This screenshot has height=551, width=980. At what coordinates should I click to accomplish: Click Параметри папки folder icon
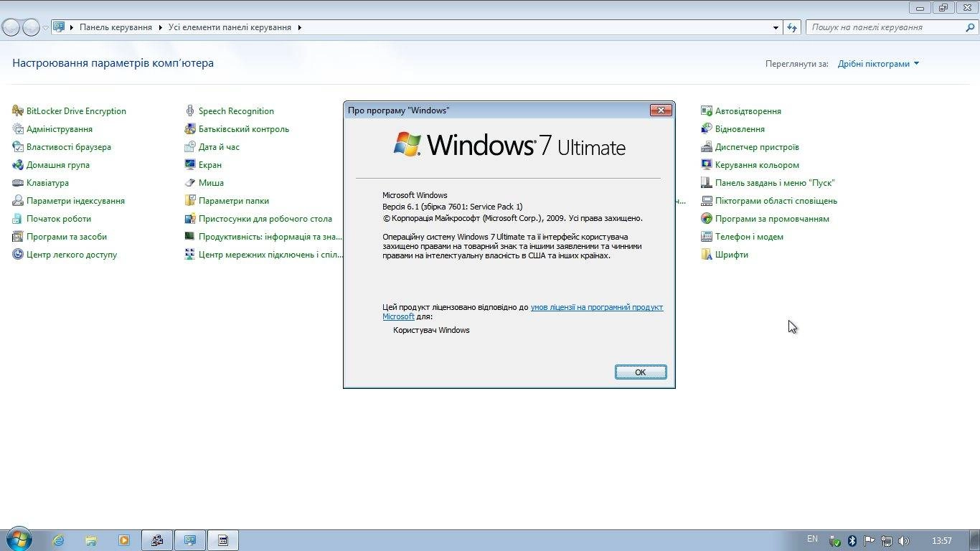click(190, 201)
